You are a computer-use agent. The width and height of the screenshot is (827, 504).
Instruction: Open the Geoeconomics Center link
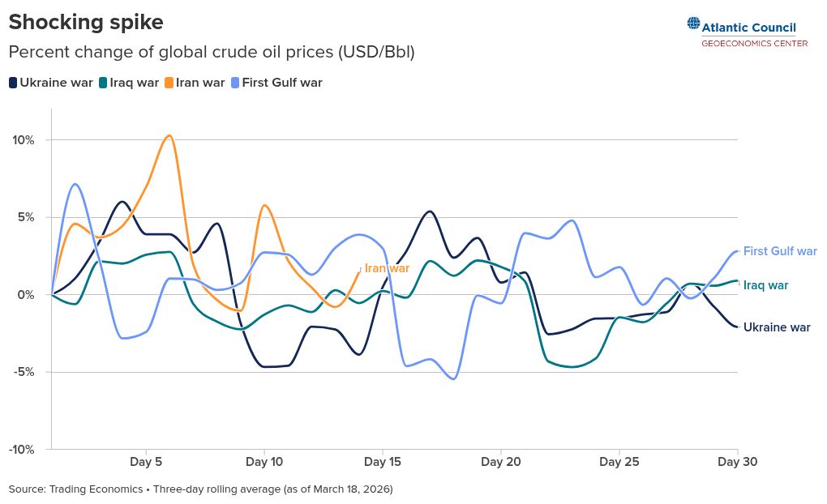(x=754, y=43)
